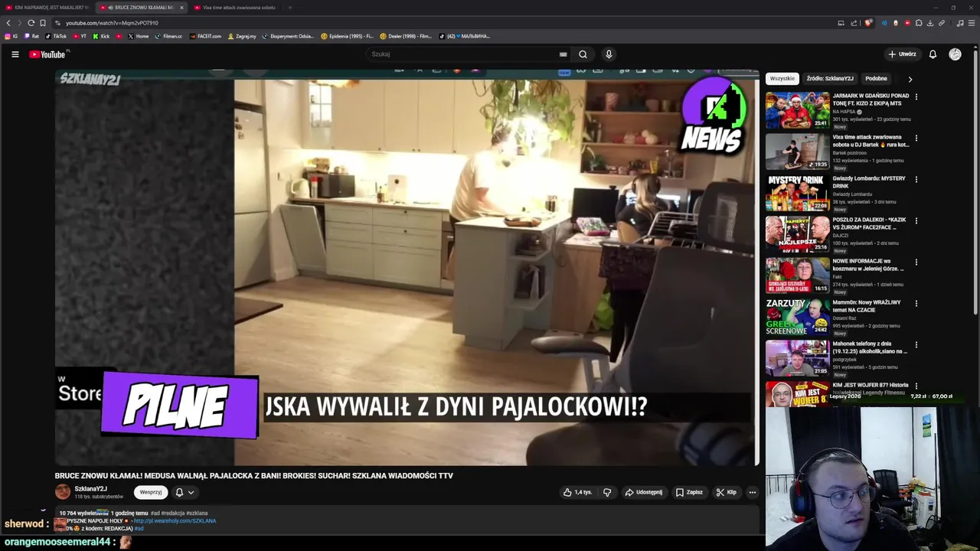
Task: Click the #redakcja hashtag in description
Action: pyautogui.click(x=172, y=513)
